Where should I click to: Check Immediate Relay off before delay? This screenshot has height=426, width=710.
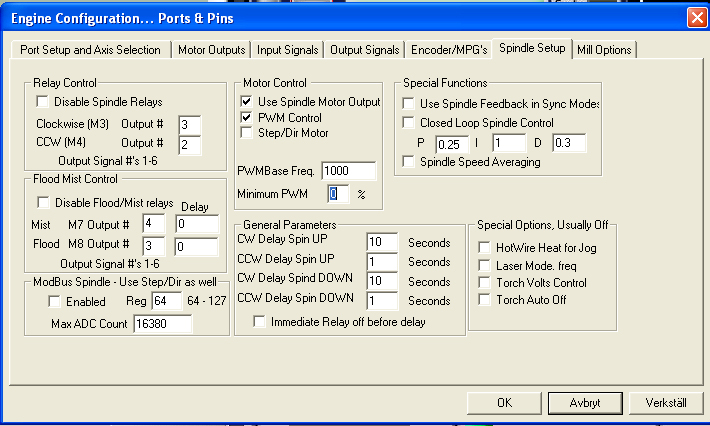[x=260, y=322]
